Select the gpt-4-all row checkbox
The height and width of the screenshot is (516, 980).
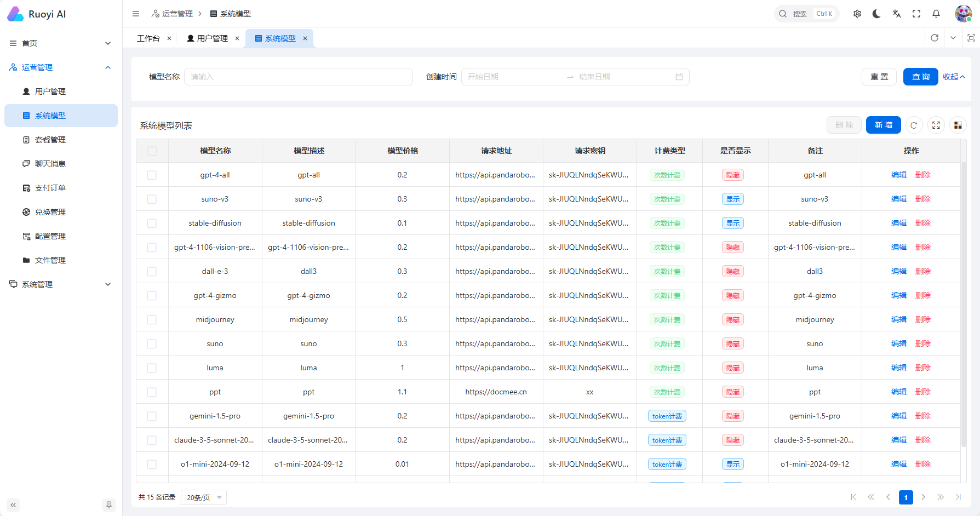(x=152, y=175)
